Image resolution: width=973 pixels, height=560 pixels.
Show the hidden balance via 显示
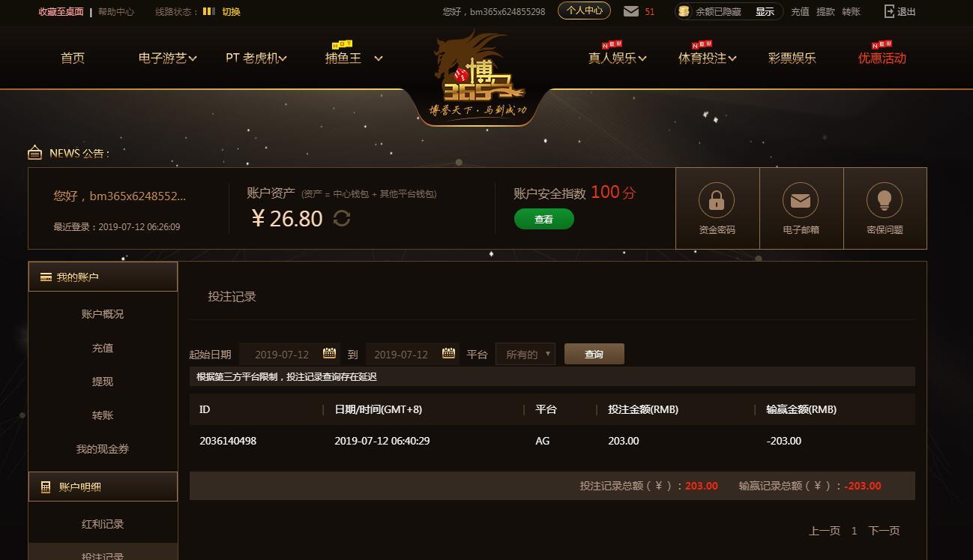point(765,11)
